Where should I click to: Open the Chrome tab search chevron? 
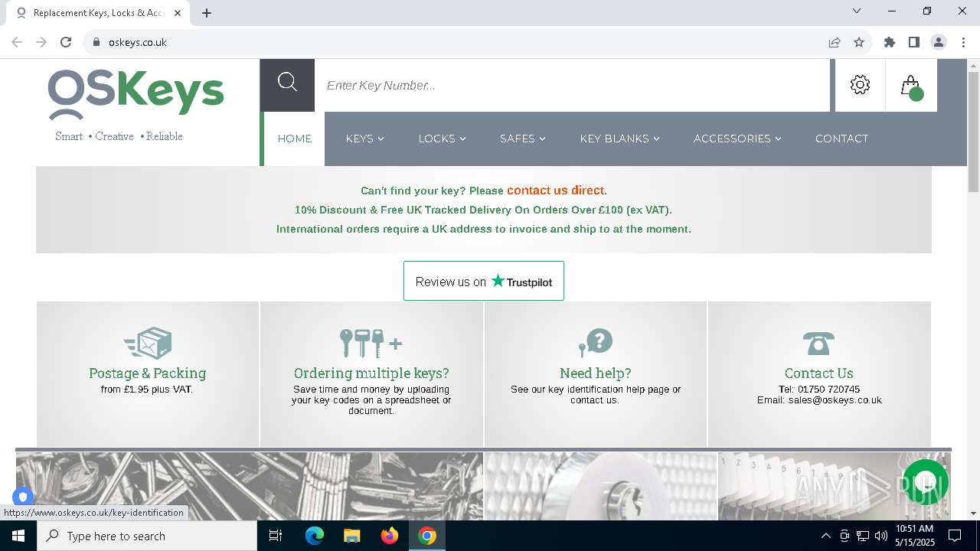[x=857, y=11]
